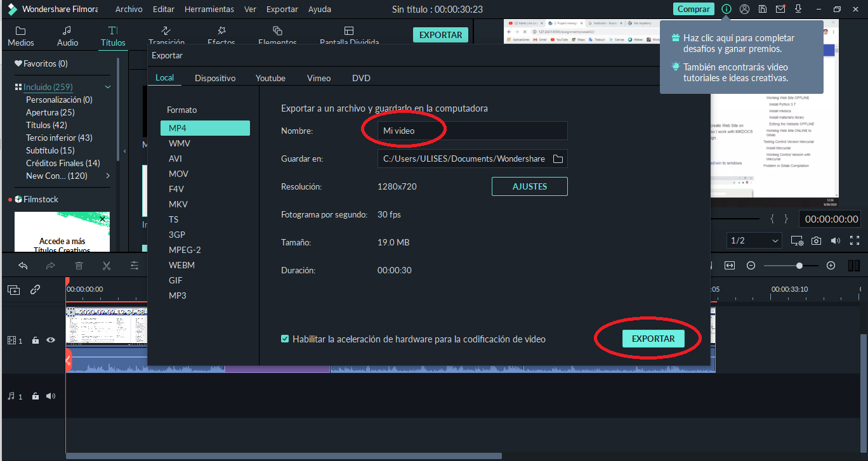Image resolution: width=868 pixels, height=461 pixels.
Task: Click the EXPORTAR button in export dialog
Action: click(x=654, y=339)
